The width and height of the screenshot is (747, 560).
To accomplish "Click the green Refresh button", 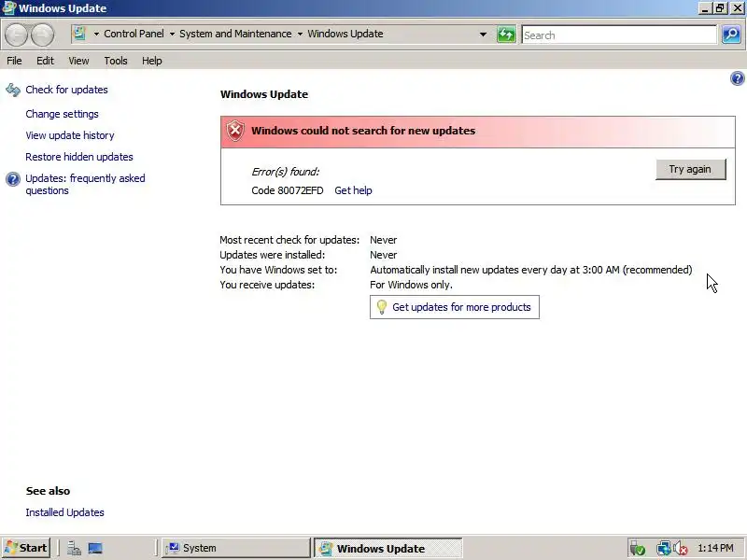I will point(506,35).
